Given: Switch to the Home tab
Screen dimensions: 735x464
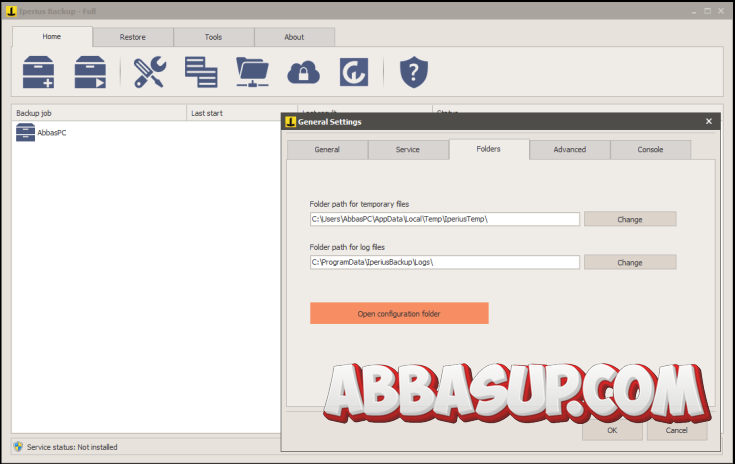Looking at the screenshot, I should (x=52, y=37).
